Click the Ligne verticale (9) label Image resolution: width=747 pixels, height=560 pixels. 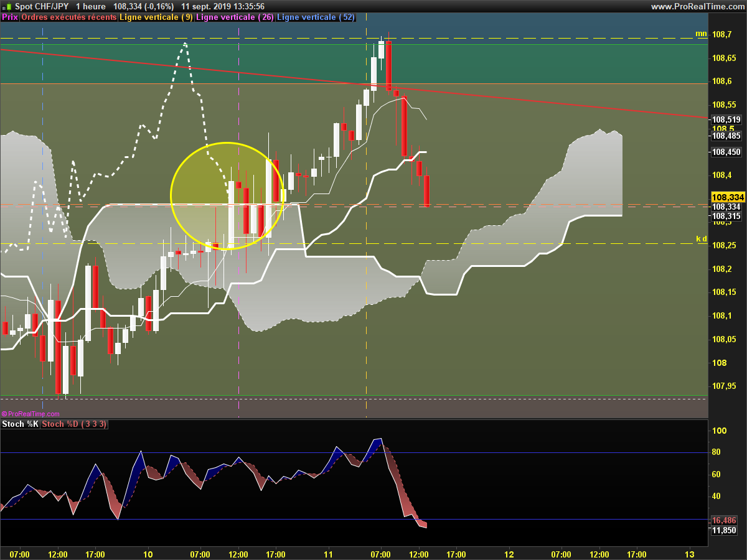[156, 17]
